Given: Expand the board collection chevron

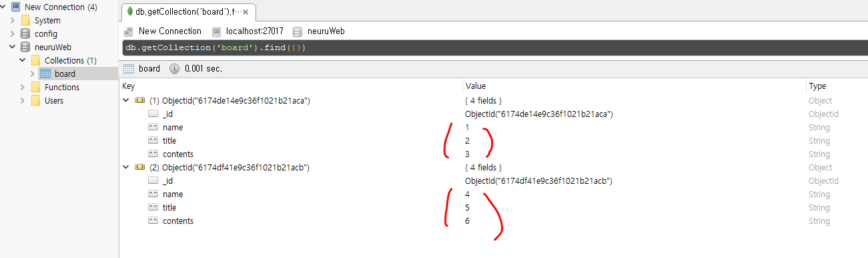Looking at the screenshot, I should tap(32, 74).
